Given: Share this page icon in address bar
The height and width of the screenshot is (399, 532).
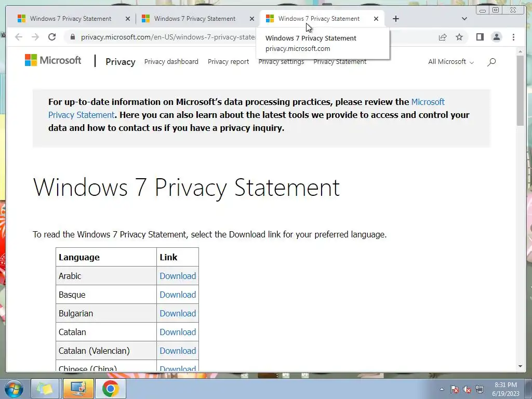Looking at the screenshot, I should (443, 37).
